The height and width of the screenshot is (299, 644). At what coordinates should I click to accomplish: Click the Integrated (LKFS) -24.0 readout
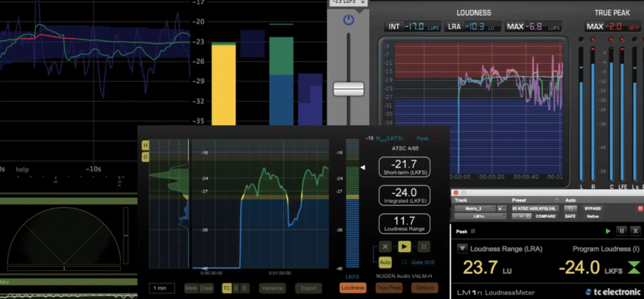tap(405, 195)
